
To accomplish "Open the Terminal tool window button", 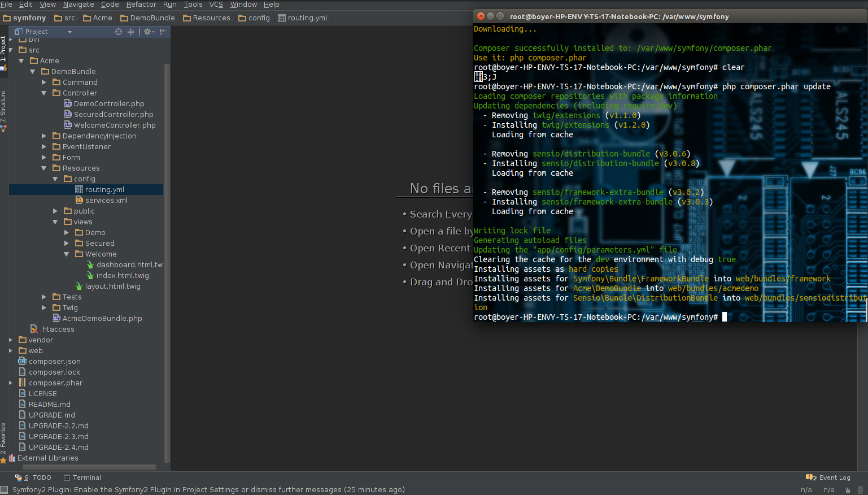I will point(82,478).
